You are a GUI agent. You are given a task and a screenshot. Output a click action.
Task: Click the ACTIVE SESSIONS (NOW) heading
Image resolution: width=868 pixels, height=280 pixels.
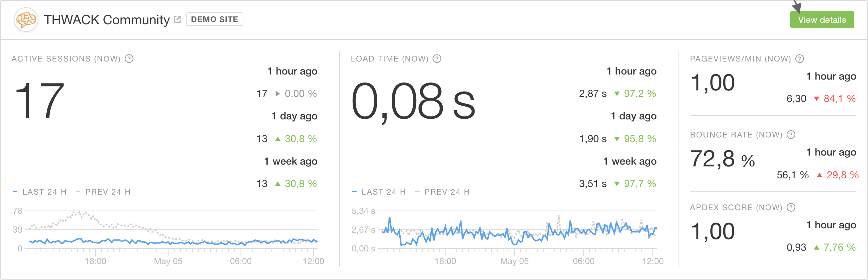click(x=66, y=59)
